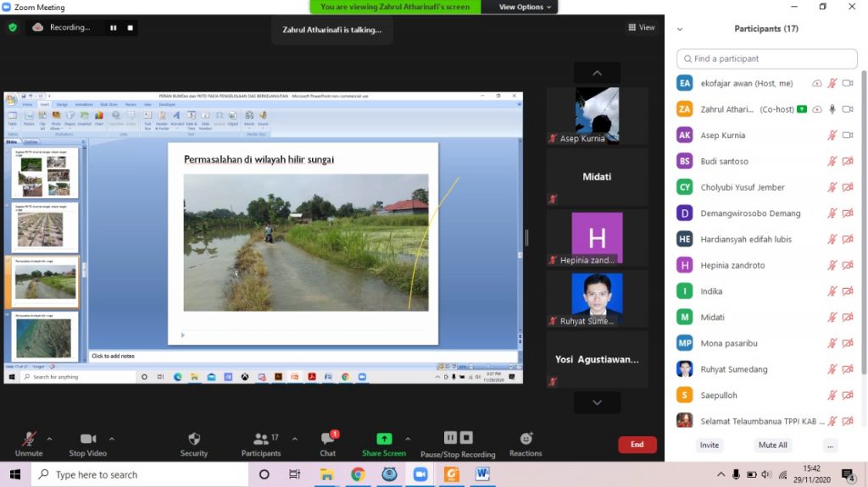This screenshot has width=868, height=487.
Task: Open the View Options dropdown
Action: 525,7
